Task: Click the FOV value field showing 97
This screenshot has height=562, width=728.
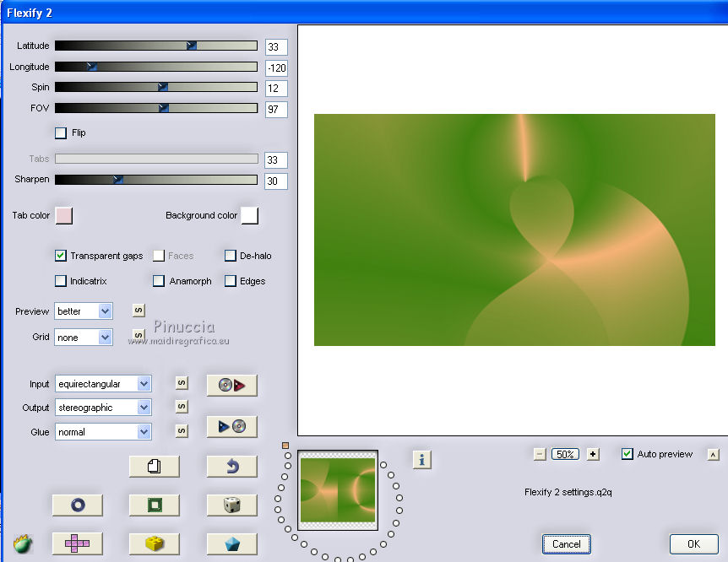Action: pyautogui.click(x=276, y=110)
